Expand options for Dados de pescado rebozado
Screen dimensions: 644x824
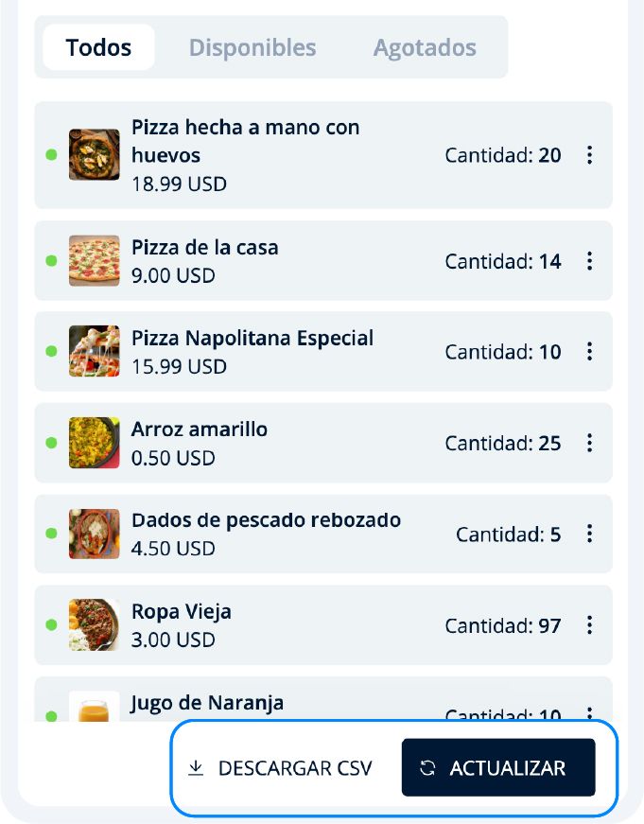pyautogui.click(x=589, y=534)
